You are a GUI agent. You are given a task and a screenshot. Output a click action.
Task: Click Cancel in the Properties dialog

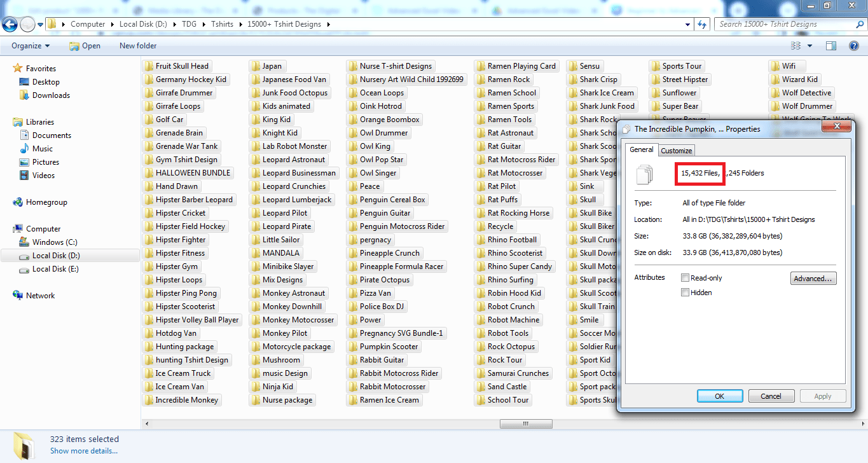pos(771,396)
